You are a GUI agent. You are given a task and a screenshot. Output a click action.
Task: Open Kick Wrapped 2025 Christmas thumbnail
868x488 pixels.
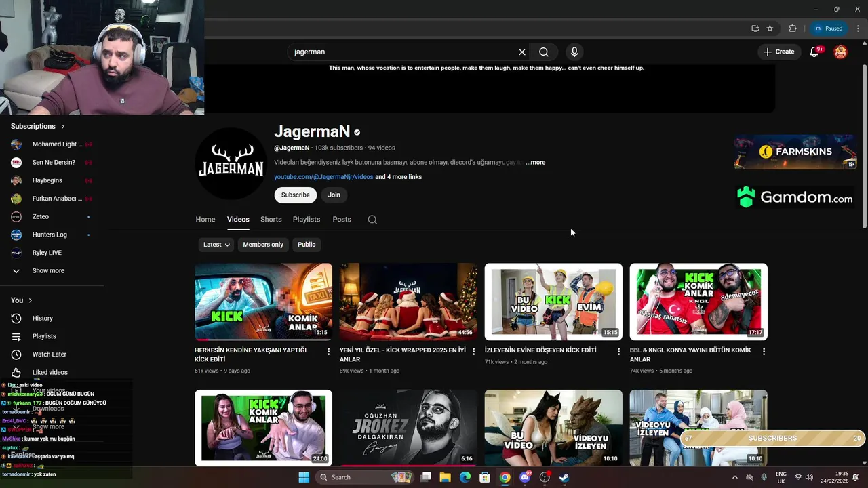click(x=408, y=302)
